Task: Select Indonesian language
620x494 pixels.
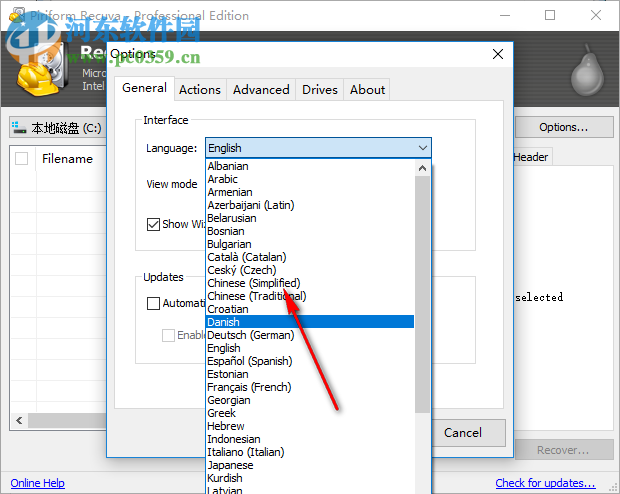Action: [310, 439]
